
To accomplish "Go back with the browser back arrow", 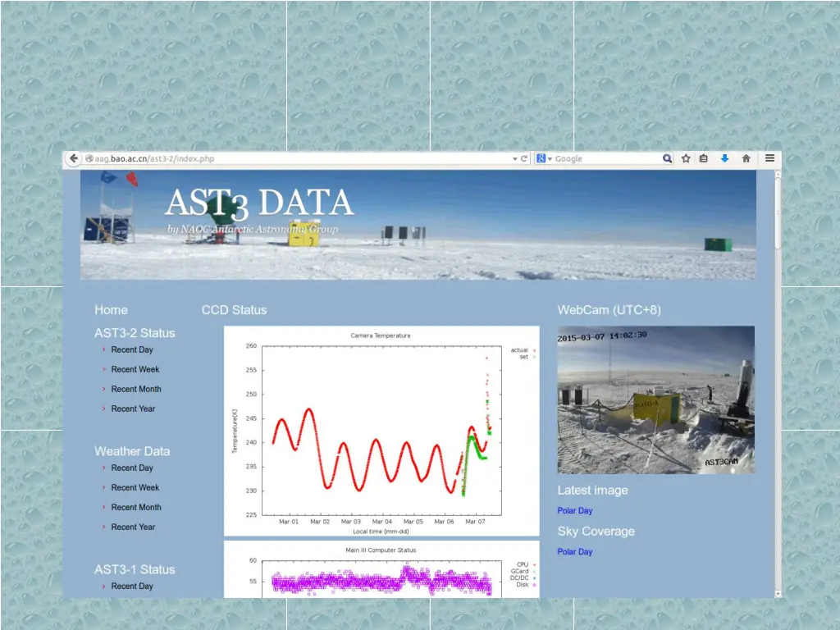I will (73, 158).
